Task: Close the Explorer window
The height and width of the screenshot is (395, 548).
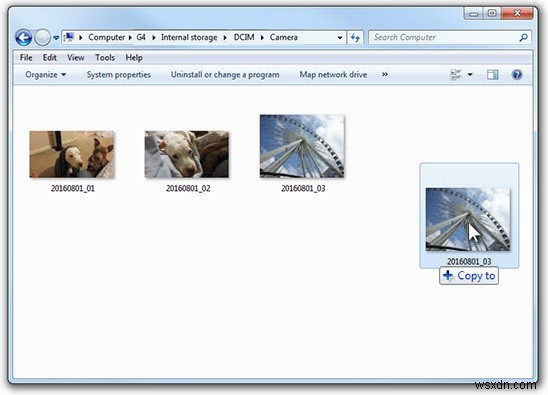Action: point(517,14)
